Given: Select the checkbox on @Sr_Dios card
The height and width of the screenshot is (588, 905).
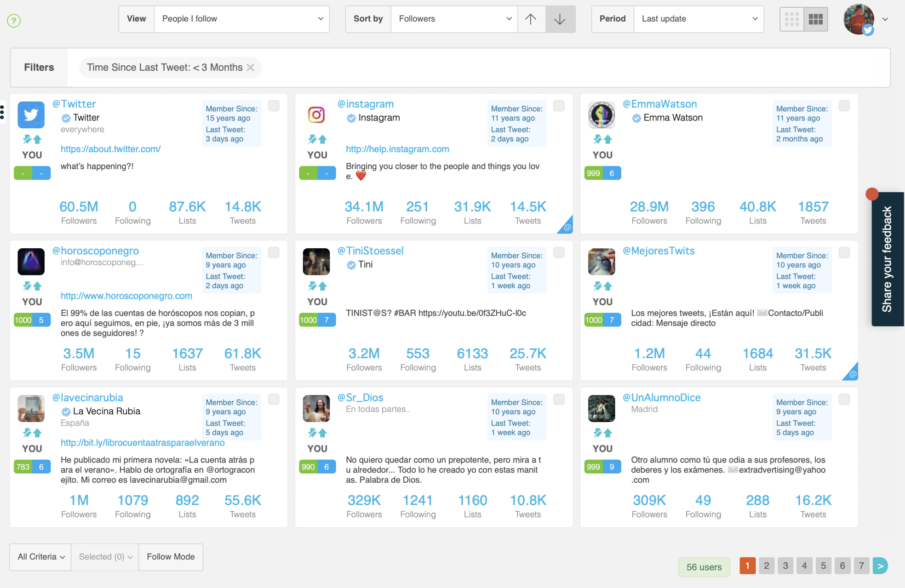Looking at the screenshot, I should 559,400.
